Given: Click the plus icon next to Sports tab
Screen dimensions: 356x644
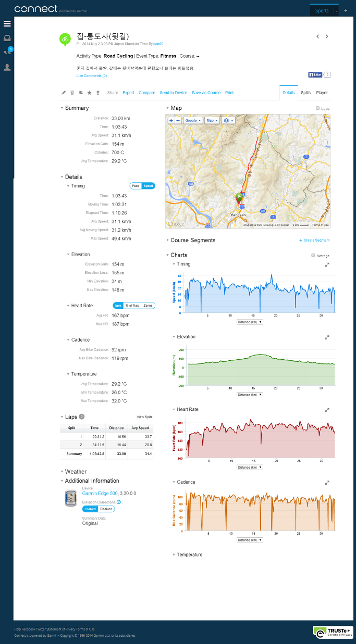Looking at the screenshot, I should (x=345, y=10).
